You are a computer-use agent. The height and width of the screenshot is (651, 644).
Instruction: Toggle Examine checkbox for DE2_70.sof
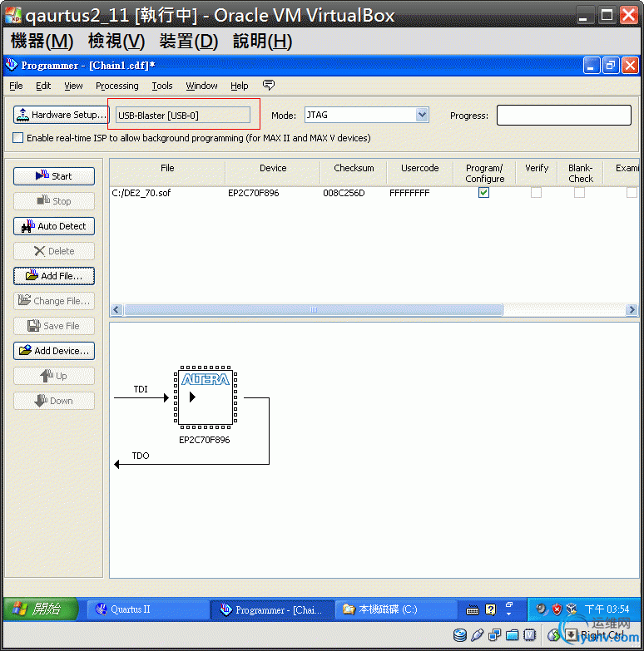pos(632,193)
